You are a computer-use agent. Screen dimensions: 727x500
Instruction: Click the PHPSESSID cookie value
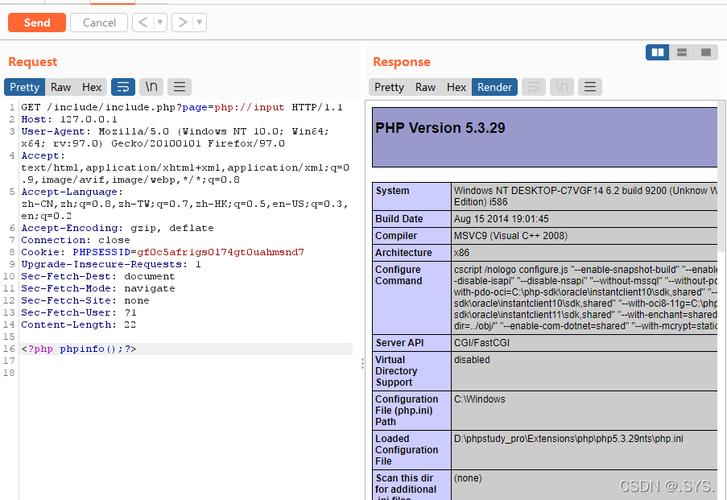coord(220,252)
